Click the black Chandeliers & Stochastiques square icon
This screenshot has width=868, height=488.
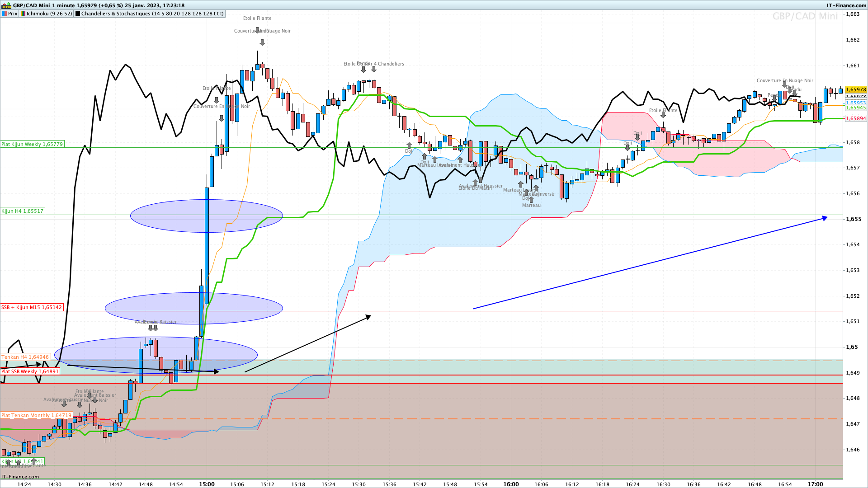[78, 14]
